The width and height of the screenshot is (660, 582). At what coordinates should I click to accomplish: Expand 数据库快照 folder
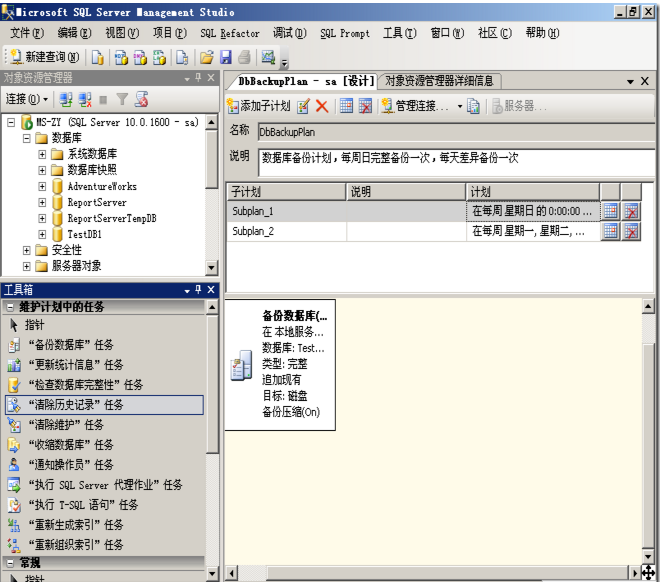(x=42, y=170)
